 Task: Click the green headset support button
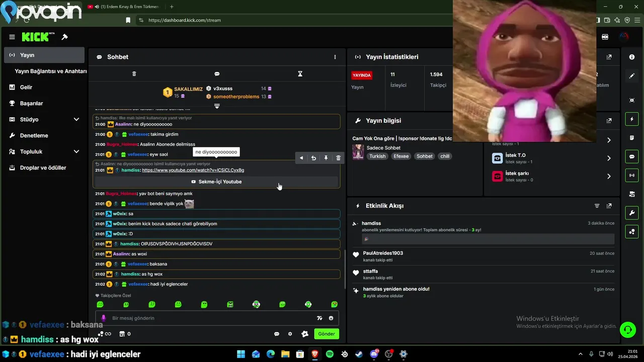(627, 330)
